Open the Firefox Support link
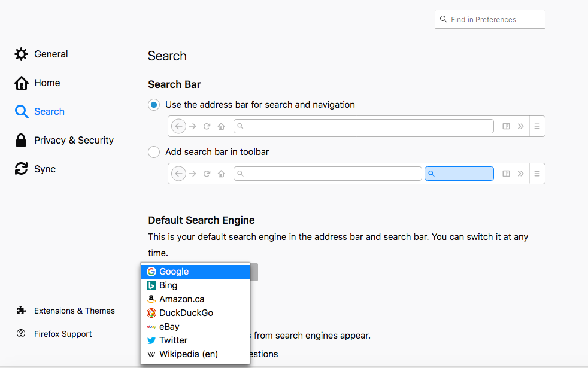 point(63,334)
